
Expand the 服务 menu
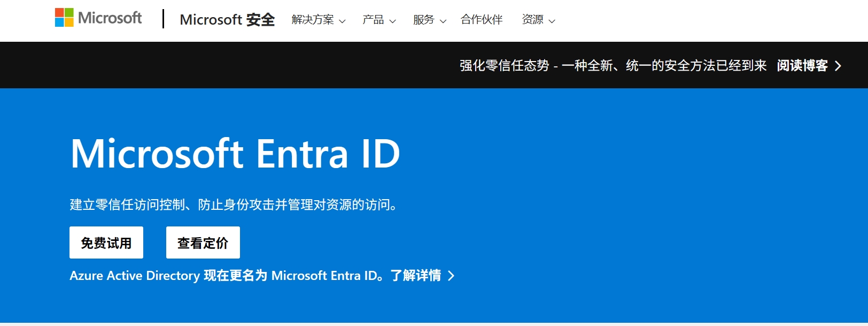[x=430, y=20]
